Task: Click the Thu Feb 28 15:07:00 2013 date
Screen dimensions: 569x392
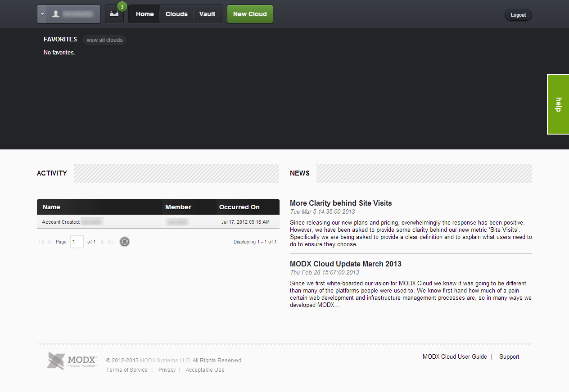Action: (325, 272)
